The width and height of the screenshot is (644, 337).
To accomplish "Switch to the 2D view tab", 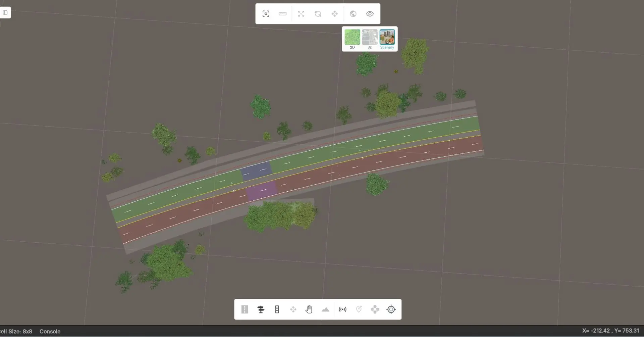I will [352, 38].
